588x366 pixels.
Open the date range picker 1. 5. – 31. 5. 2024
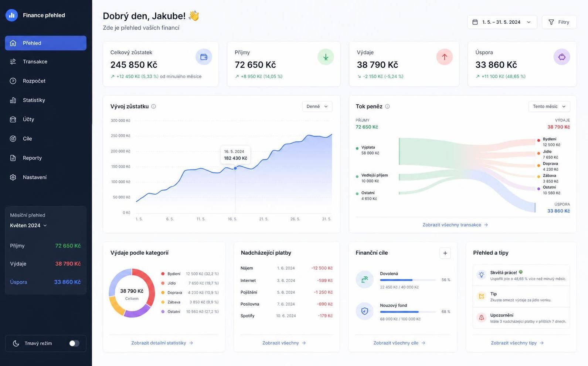pos(502,22)
